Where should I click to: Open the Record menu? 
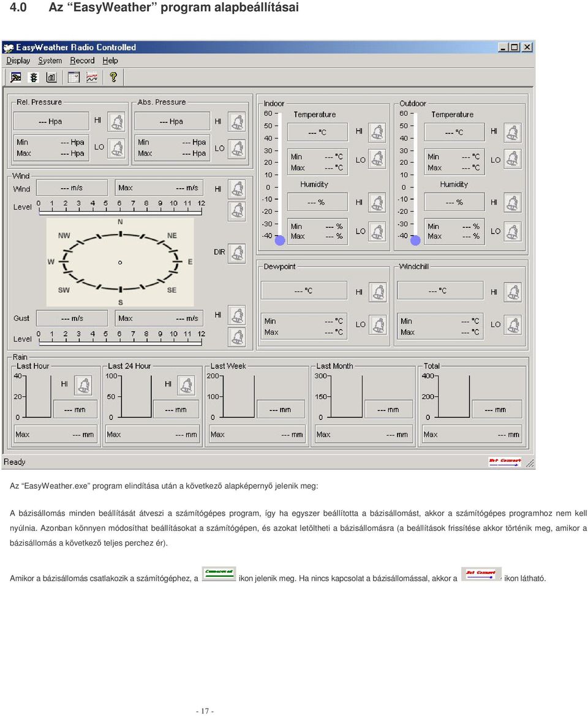(82, 61)
